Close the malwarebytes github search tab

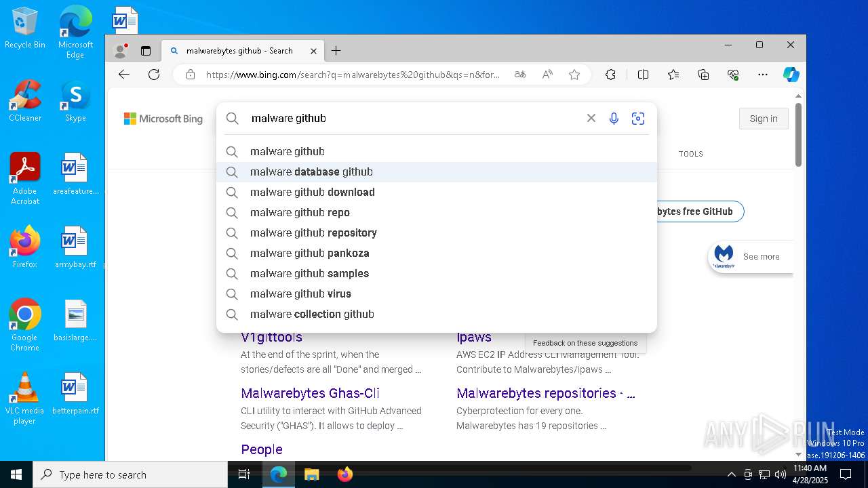pyautogui.click(x=313, y=51)
